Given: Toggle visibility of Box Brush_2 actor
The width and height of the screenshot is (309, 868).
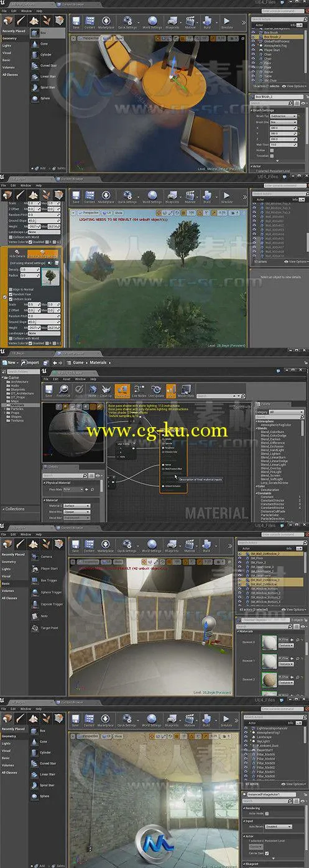Looking at the screenshot, I should [x=254, y=37].
